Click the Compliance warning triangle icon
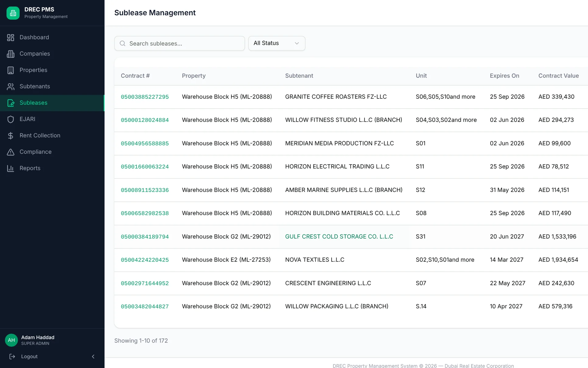This screenshot has width=588, height=368. click(11, 152)
